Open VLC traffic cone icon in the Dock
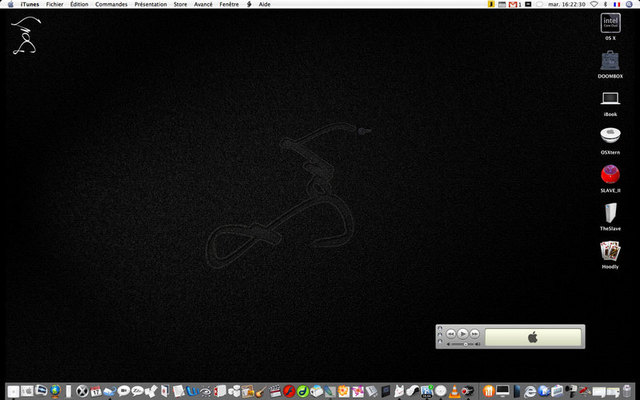The image size is (640, 400). 454,391
